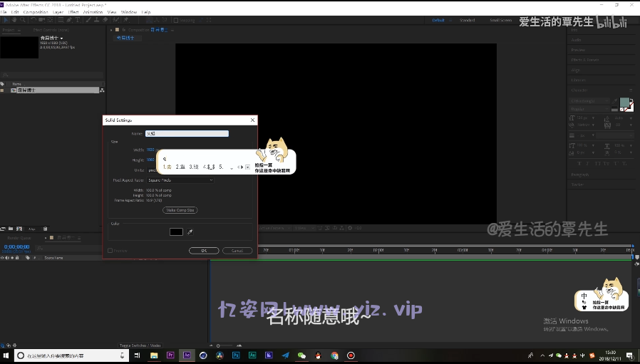The image size is (640, 364).
Task: Click the Width value 1920
Action: tap(150, 150)
